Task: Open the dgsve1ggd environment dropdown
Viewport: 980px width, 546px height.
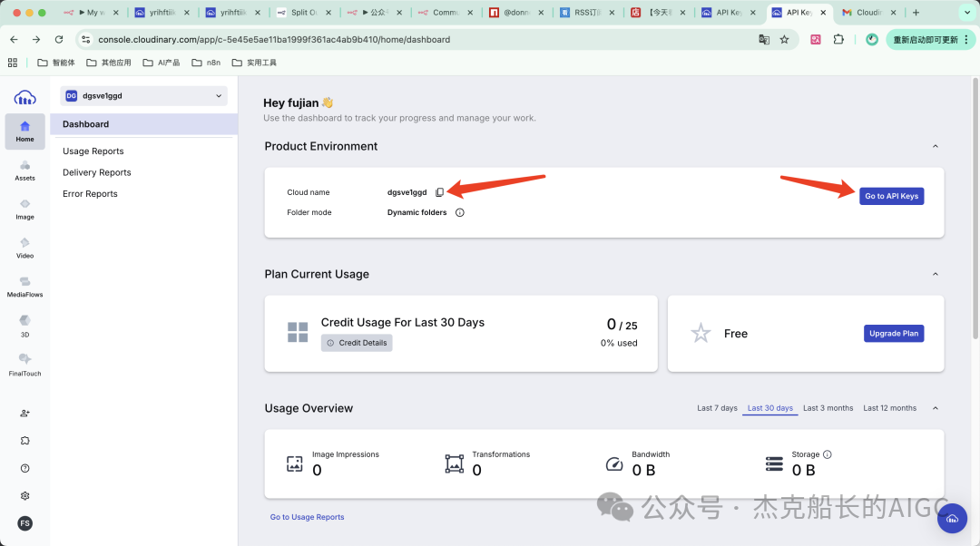Action: pos(143,95)
